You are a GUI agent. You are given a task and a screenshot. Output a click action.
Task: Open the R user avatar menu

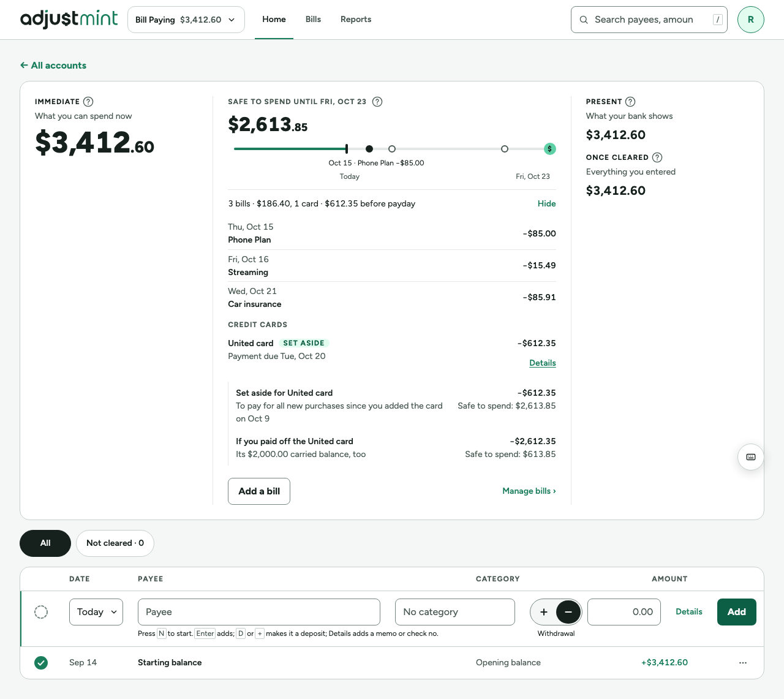(x=751, y=20)
